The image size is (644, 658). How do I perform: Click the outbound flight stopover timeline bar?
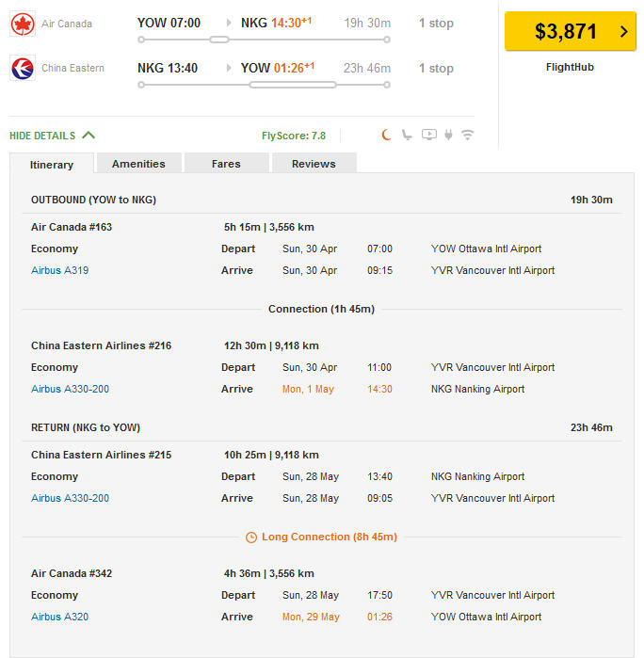click(219, 40)
